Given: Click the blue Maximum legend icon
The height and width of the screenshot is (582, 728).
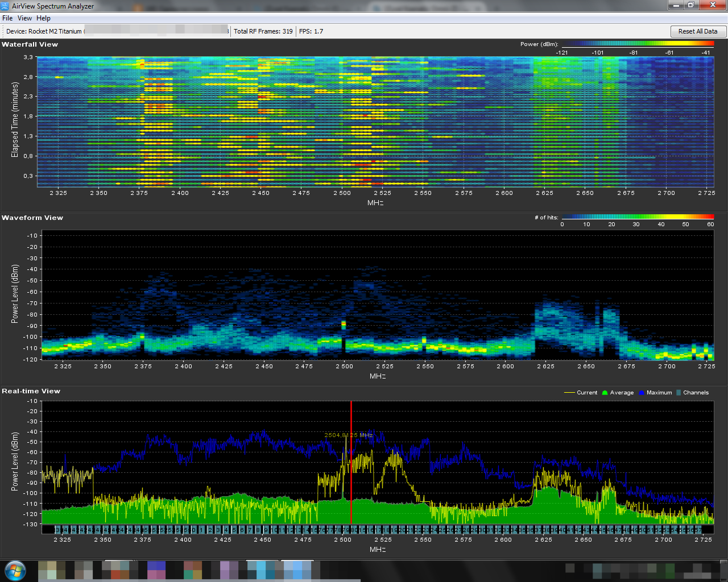Looking at the screenshot, I should (x=642, y=393).
